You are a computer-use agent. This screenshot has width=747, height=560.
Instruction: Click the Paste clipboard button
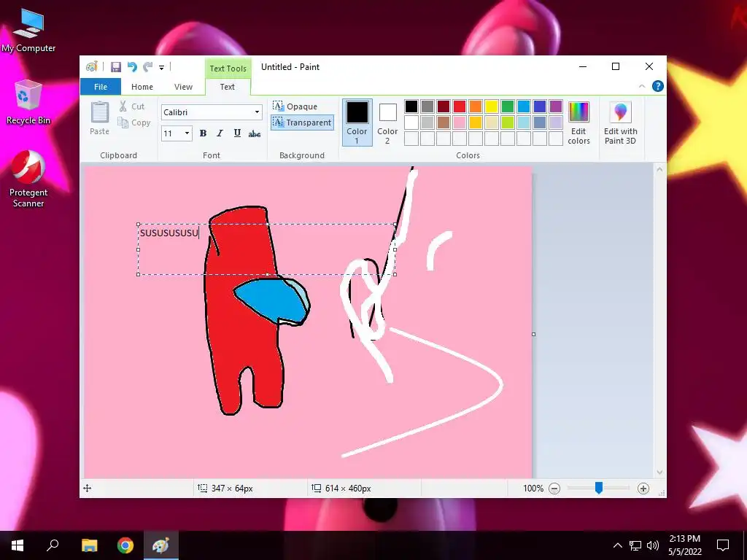point(99,118)
